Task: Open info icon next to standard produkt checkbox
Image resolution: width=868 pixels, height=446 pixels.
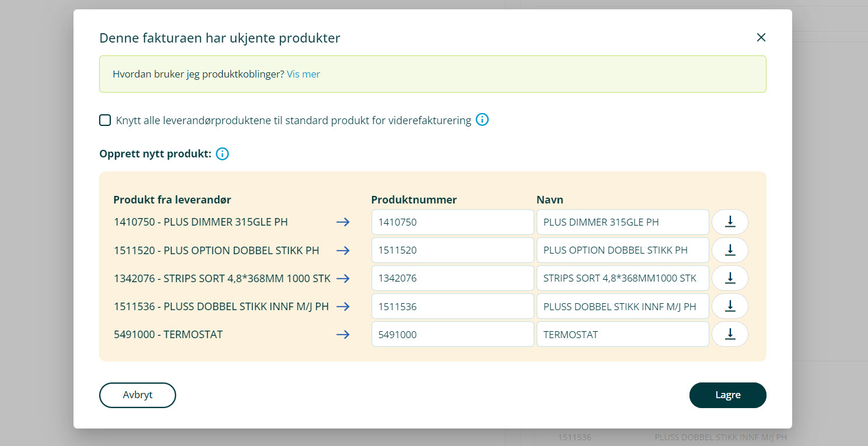Action: pos(482,120)
